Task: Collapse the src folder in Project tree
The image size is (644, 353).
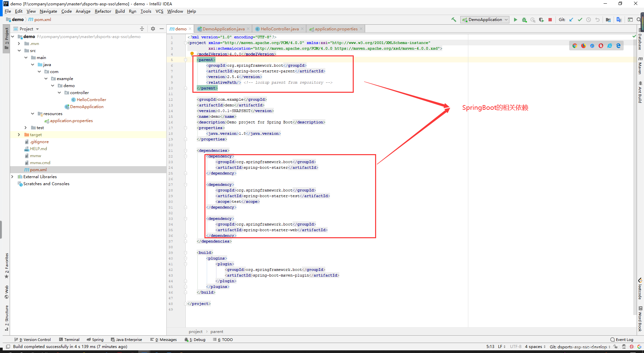Action: [x=19, y=50]
